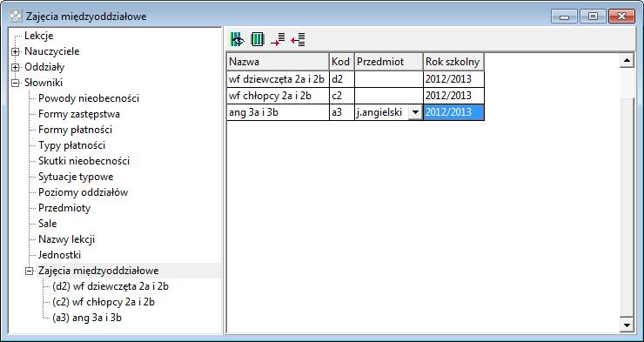Click cell 'wf chłopcy 2a i 2b'
This screenshot has height=342, width=644.
(278, 96)
